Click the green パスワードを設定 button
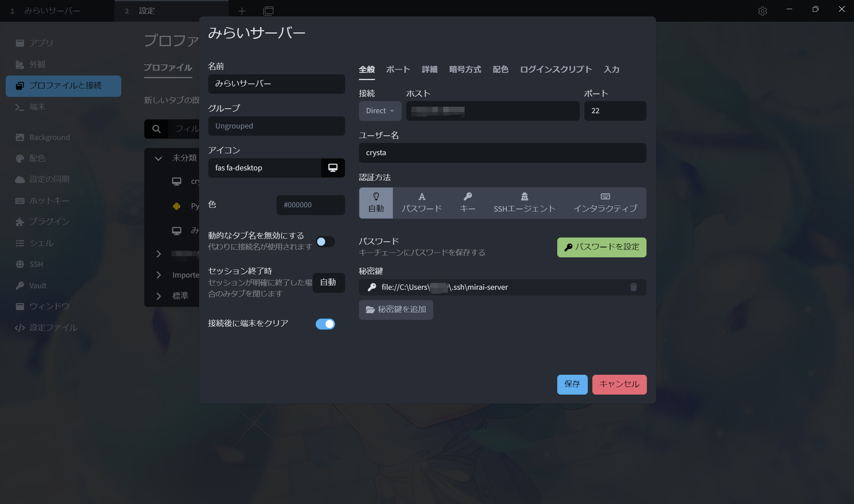The height and width of the screenshot is (504, 854). tap(601, 247)
